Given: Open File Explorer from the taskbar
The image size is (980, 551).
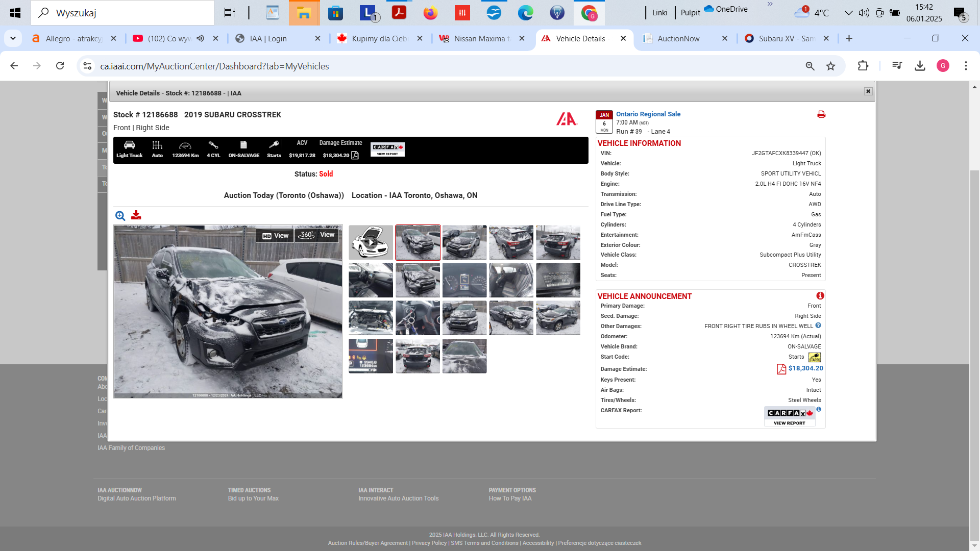Looking at the screenshot, I should (x=304, y=13).
